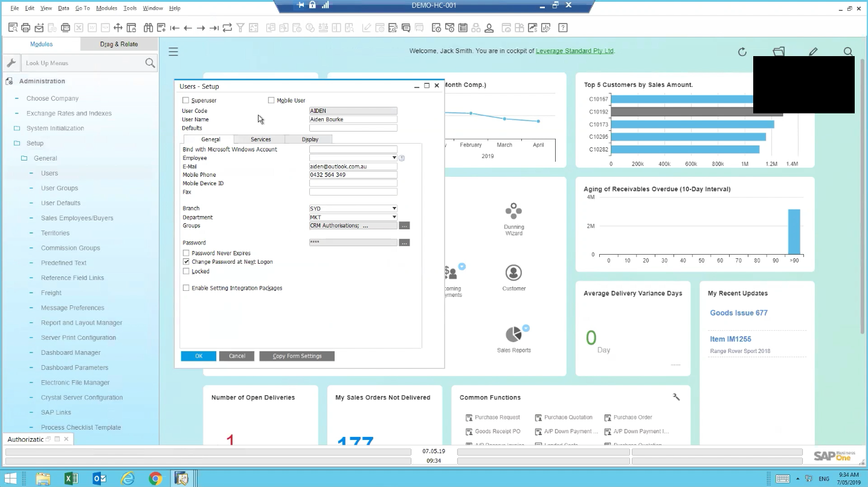Click the pencil edit icon in cockpit

point(814,52)
